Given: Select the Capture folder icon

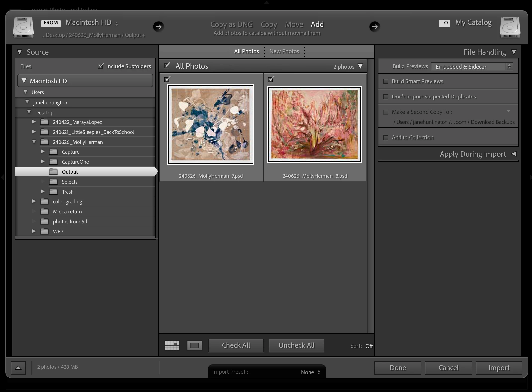Looking at the screenshot, I should (x=53, y=152).
